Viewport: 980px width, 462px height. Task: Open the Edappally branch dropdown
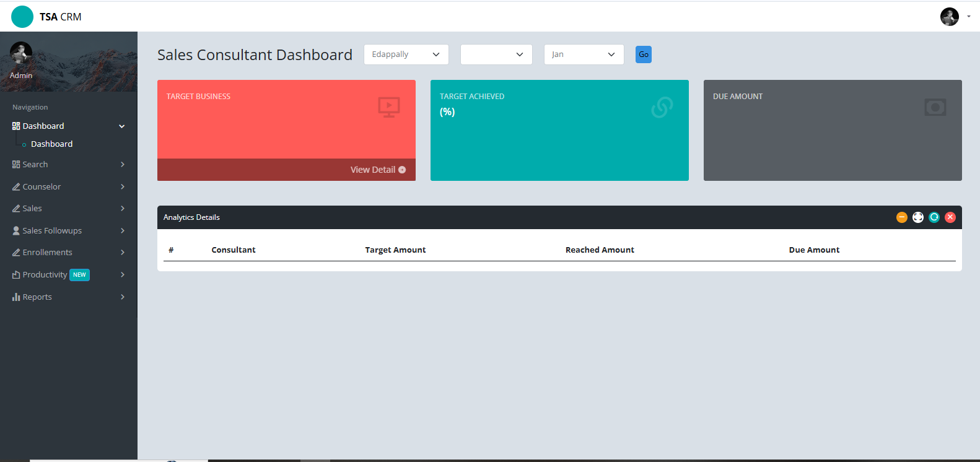406,54
